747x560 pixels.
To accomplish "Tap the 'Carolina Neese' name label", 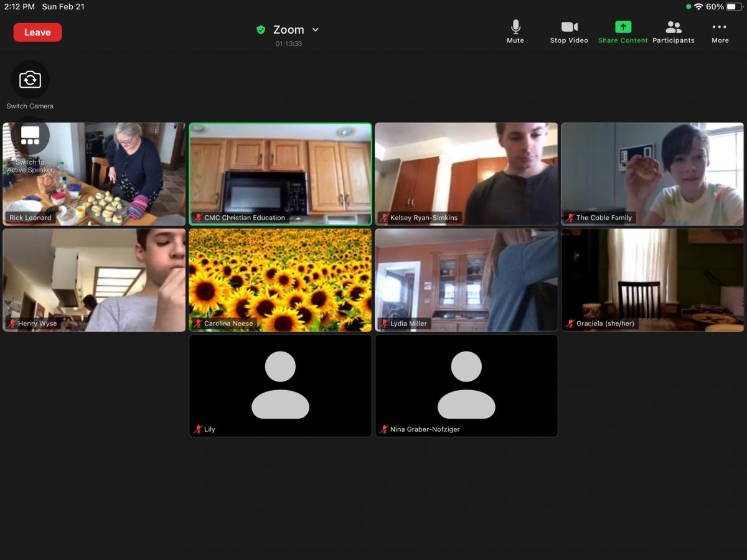I will pyautogui.click(x=228, y=324).
